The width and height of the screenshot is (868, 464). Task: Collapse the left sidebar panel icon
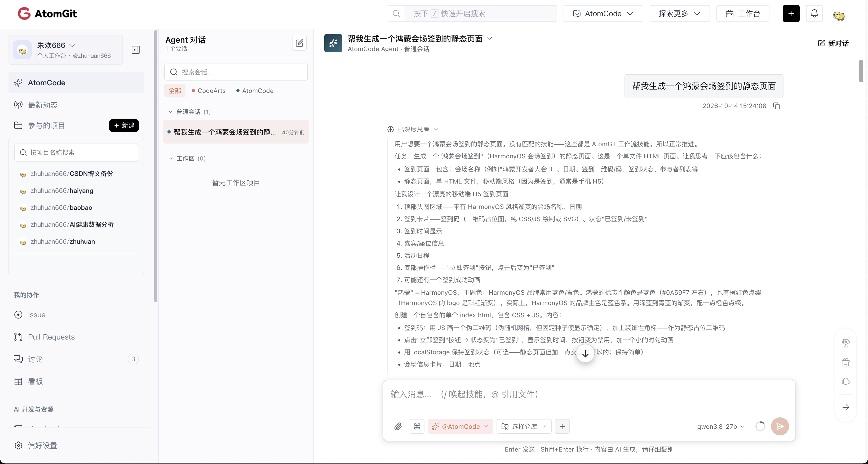click(x=135, y=50)
